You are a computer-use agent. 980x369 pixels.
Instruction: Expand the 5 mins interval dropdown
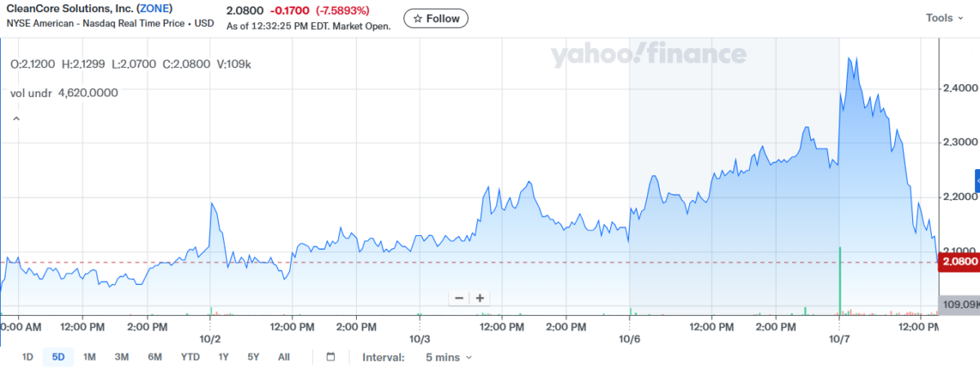pos(448,357)
